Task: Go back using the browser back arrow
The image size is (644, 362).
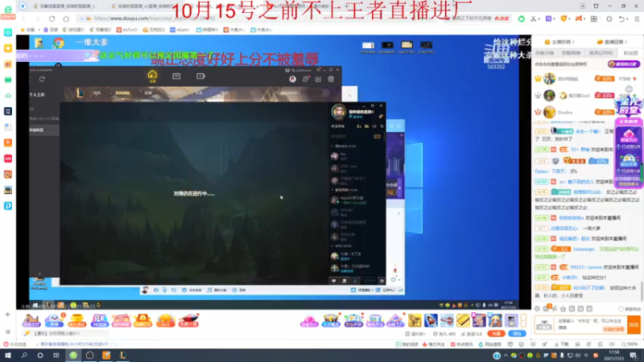Action: 24,19
